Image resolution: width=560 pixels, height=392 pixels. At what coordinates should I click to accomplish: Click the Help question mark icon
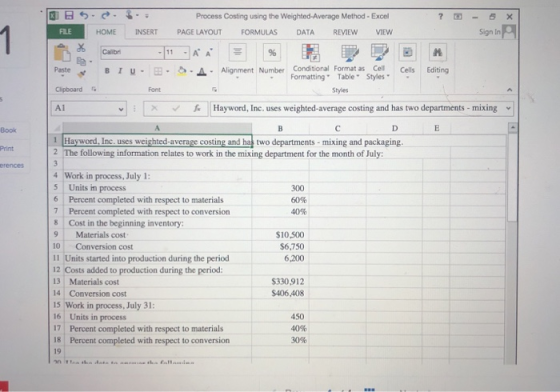point(441,16)
